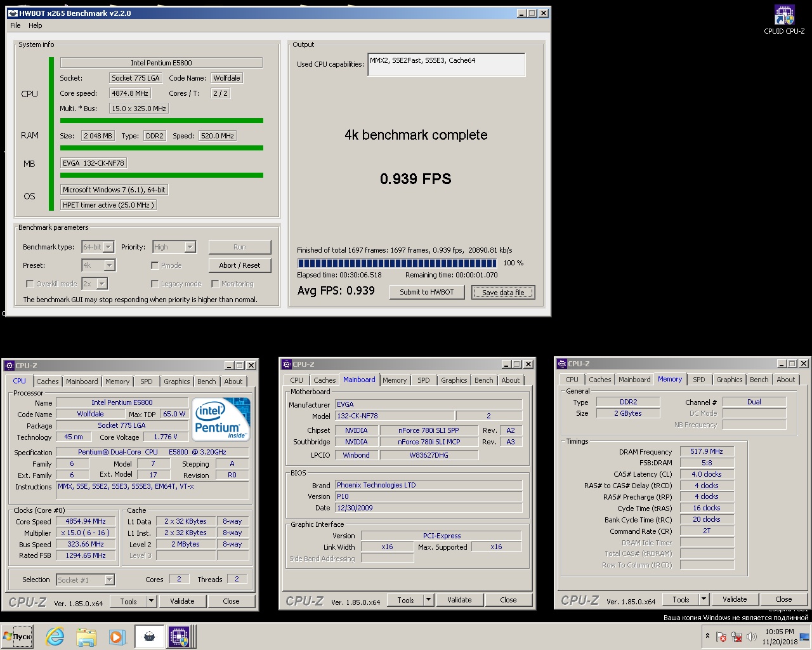The width and height of the screenshot is (812, 650).
Task: Expand Tools arrow in right CPU-Z window
Action: 704,599
